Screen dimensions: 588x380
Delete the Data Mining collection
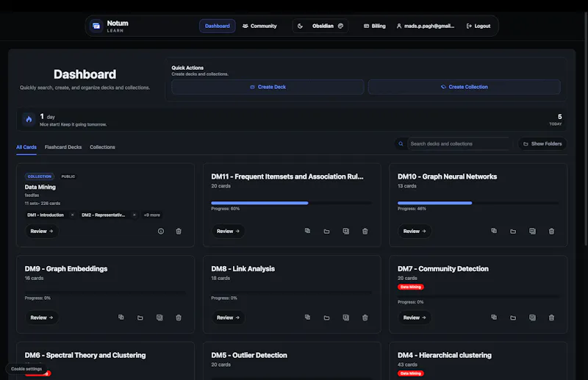pyautogui.click(x=179, y=231)
